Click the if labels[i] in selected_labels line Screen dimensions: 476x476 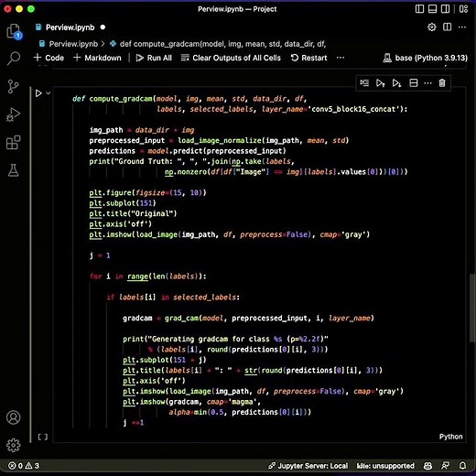[173, 297]
